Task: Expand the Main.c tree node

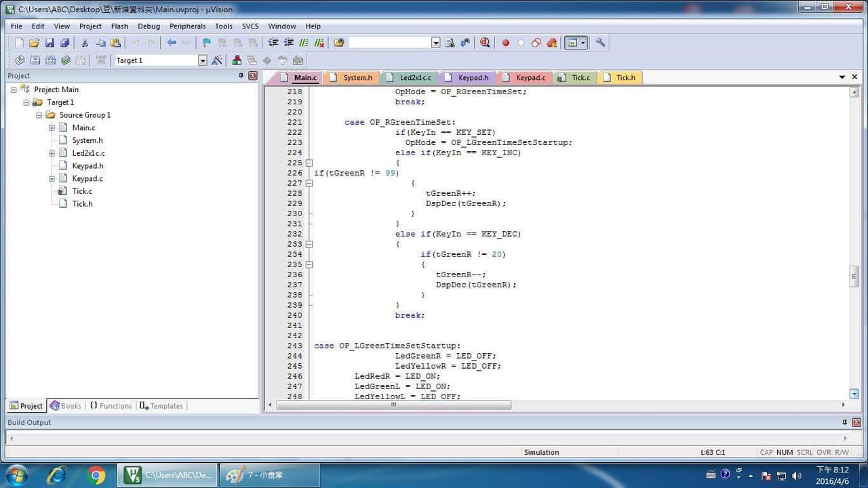Action: (x=52, y=127)
